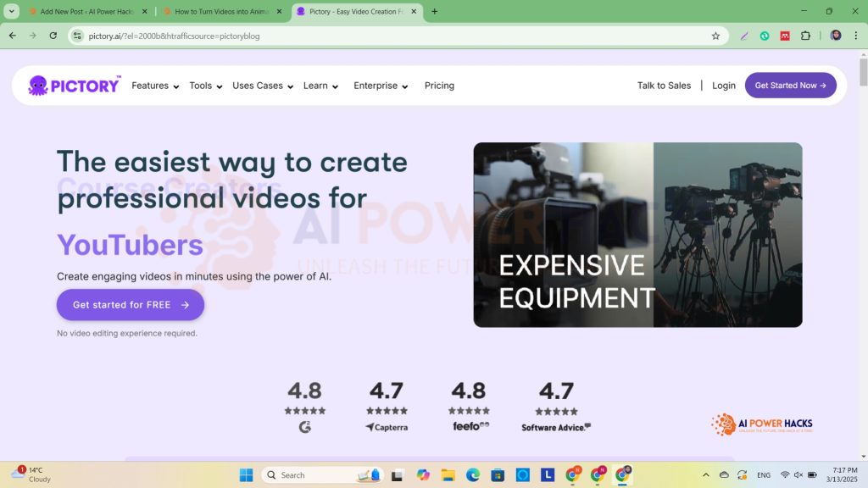Expand the Features dropdown menu

155,86
